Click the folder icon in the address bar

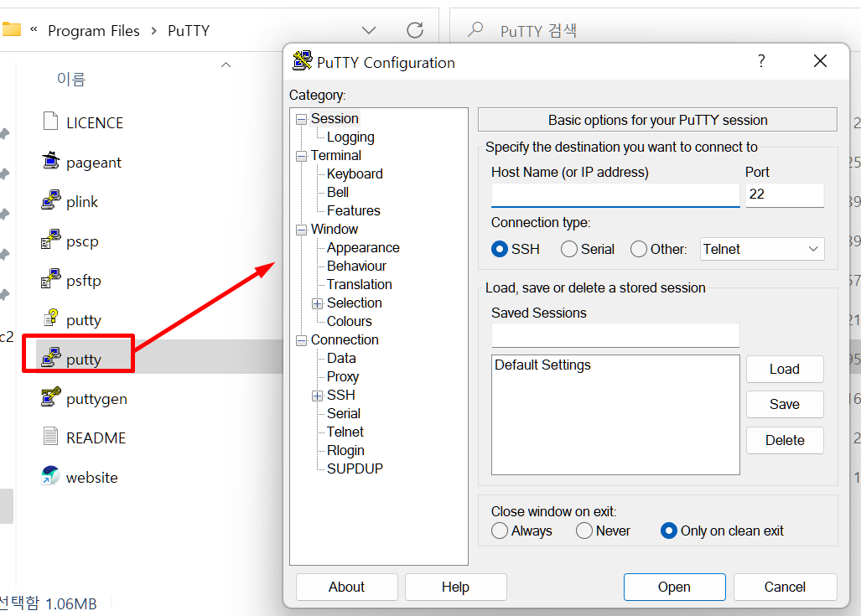(11, 29)
